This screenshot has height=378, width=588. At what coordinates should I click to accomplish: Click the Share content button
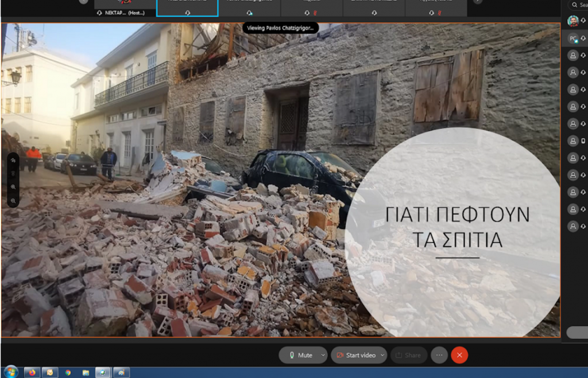coord(408,355)
